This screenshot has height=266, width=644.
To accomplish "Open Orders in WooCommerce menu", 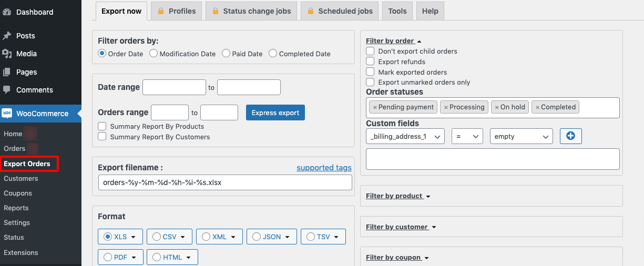I will tap(14, 149).
